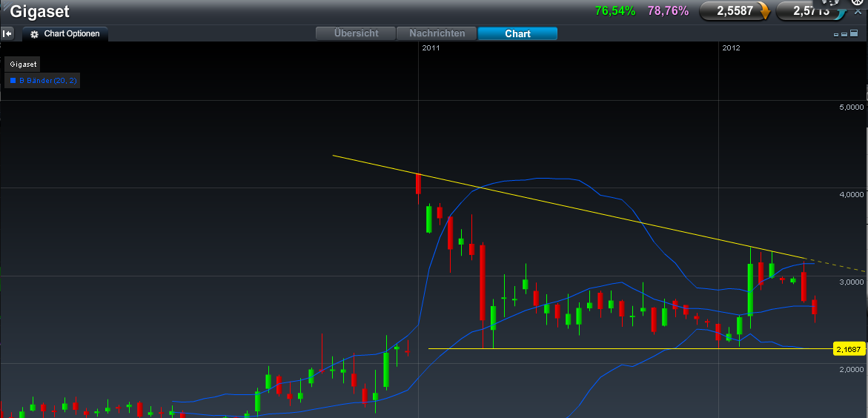
Task: Set the chart window to medium size icon
Action: click(844, 34)
